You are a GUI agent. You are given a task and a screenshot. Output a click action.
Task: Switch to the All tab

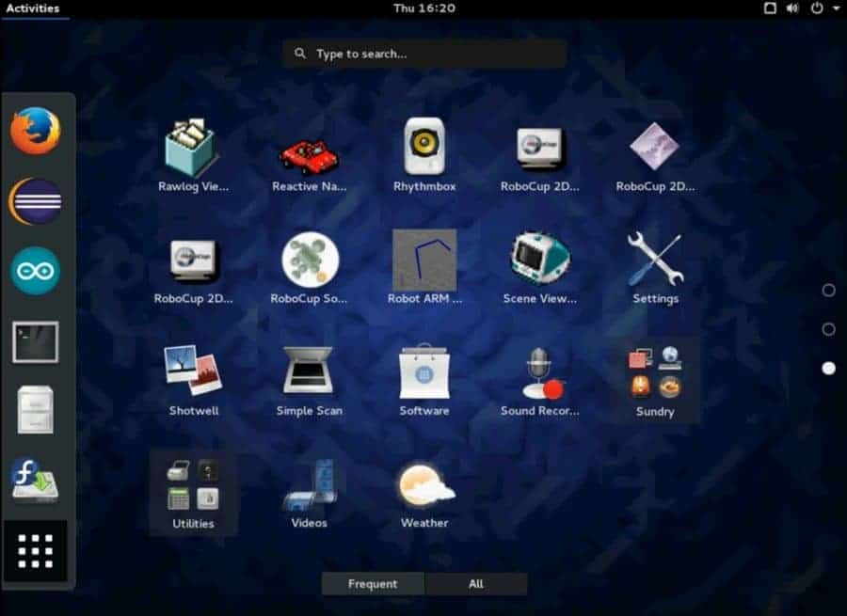[476, 584]
